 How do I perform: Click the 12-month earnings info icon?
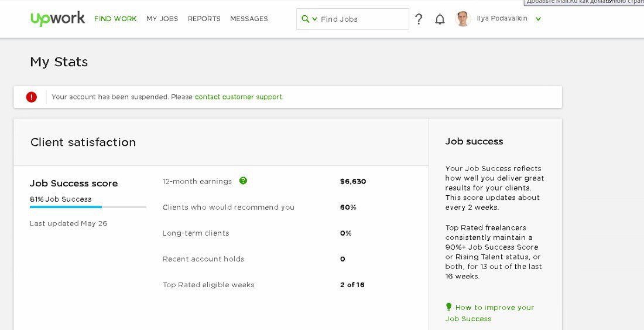pyautogui.click(x=243, y=181)
